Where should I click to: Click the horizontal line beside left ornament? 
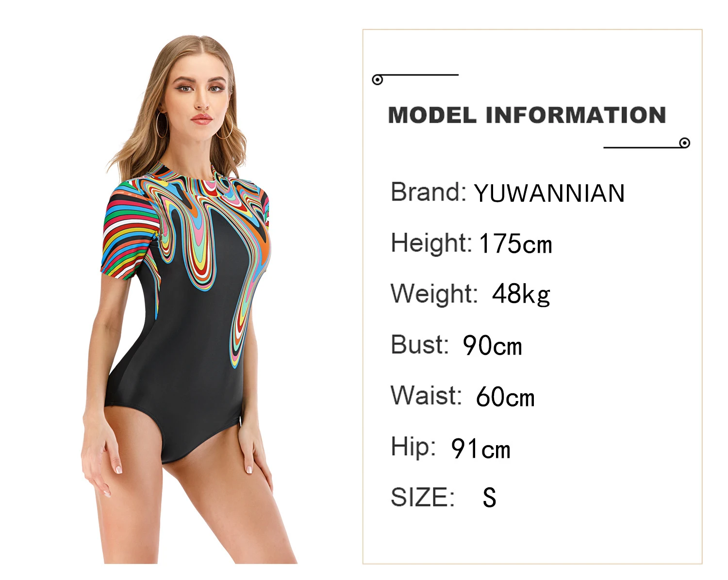pyautogui.click(x=421, y=75)
